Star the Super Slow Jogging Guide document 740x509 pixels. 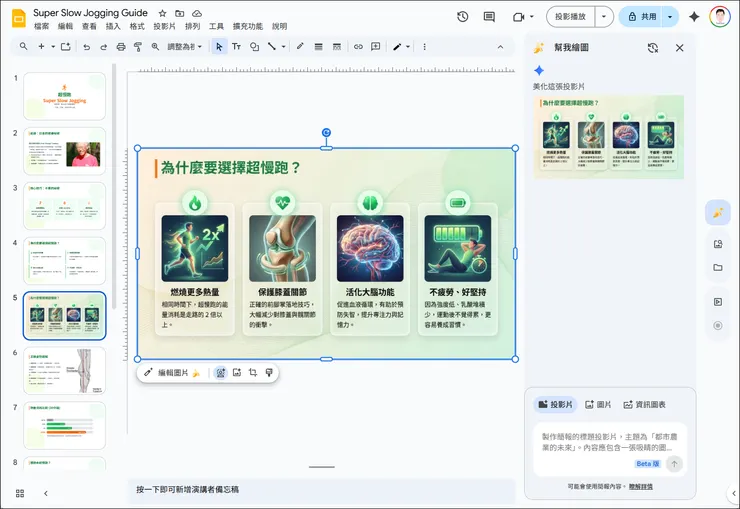162,13
